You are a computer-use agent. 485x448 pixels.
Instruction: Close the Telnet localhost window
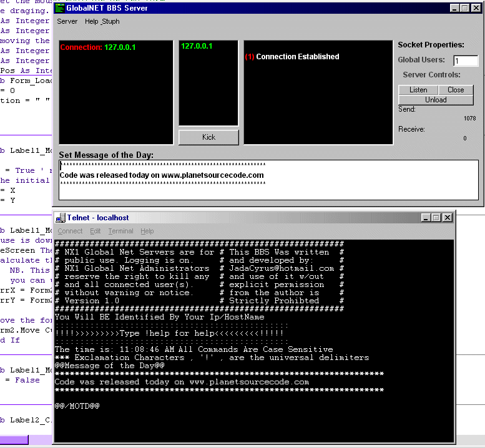448,218
